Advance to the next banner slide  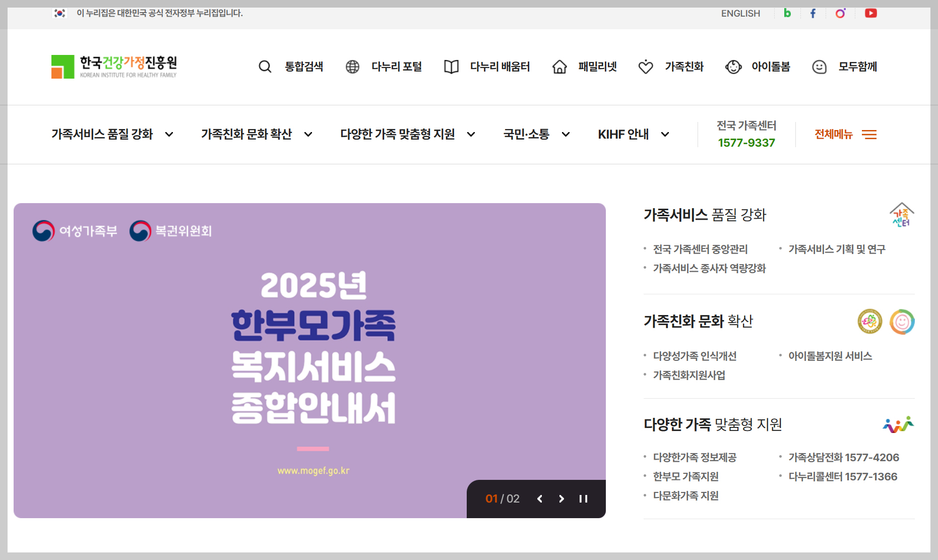561,499
